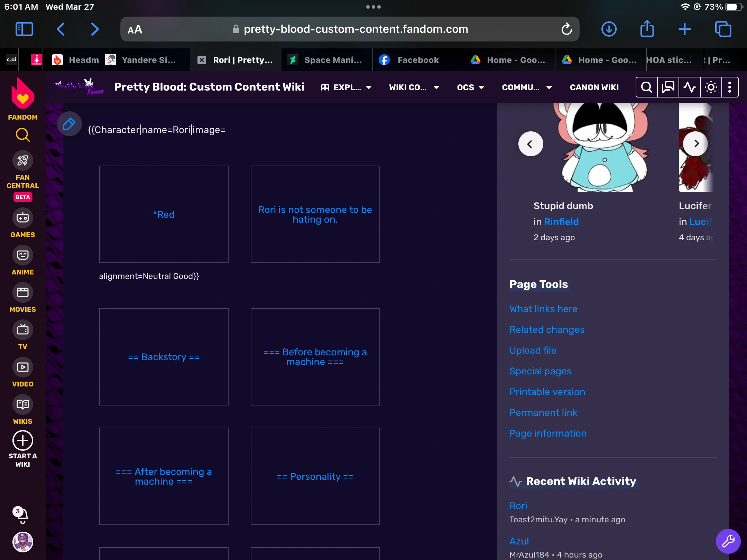The image size is (747, 560).
Task: Click the wiki discussions icon in header
Action: pyautogui.click(x=668, y=87)
